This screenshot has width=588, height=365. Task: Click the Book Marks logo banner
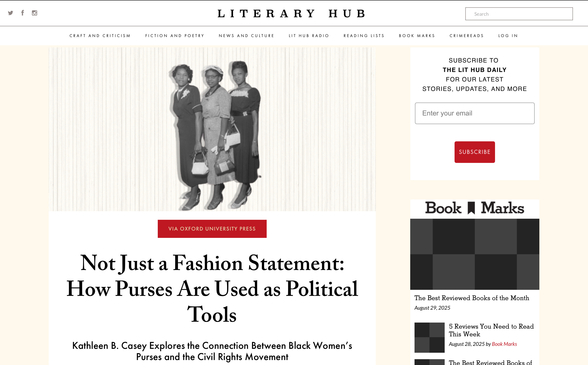click(474, 208)
